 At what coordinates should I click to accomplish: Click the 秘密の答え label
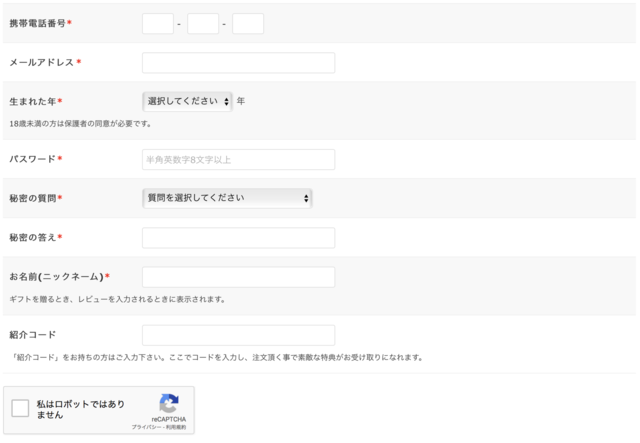point(33,238)
